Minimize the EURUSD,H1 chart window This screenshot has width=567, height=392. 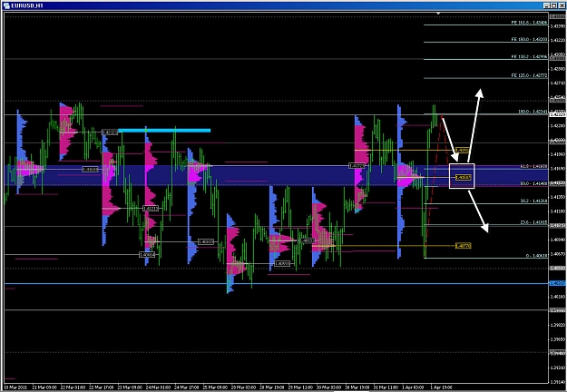pyautogui.click(x=547, y=5)
